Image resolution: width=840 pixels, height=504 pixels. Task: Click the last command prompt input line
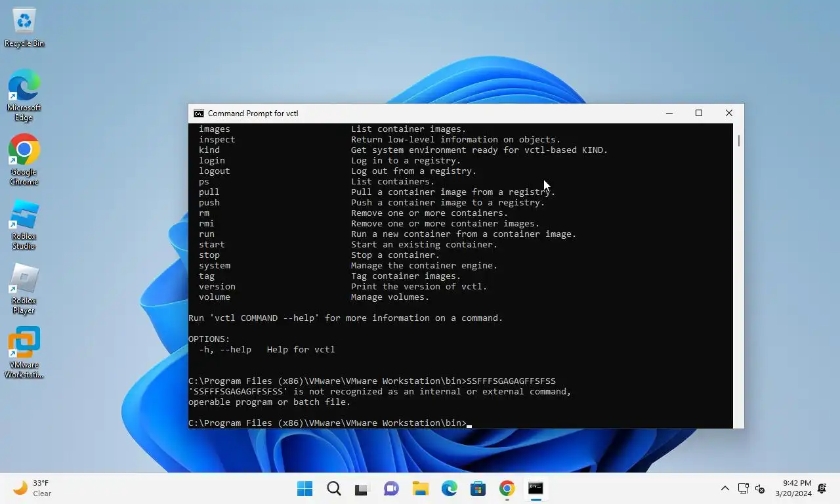330,423
